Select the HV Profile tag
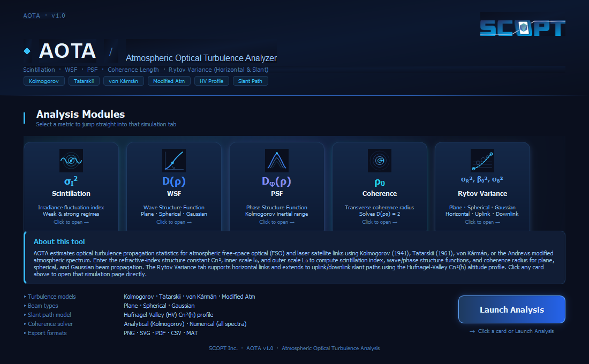The width and height of the screenshot is (589, 364). pyautogui.click(x=212, y=81)
